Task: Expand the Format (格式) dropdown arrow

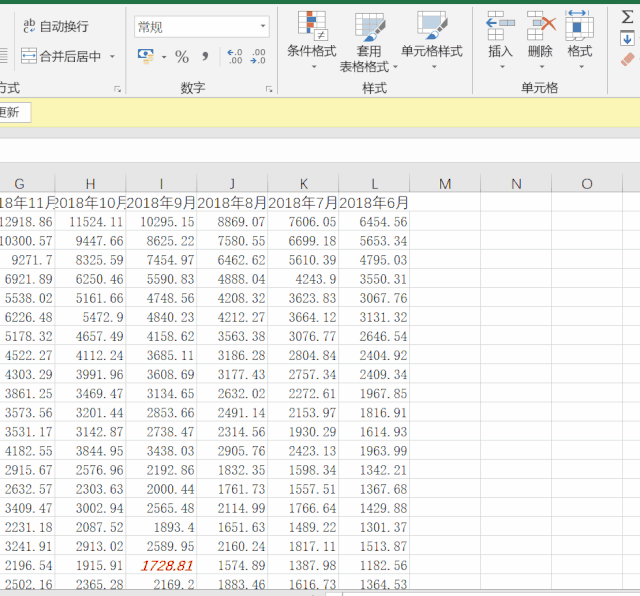Action: 581,67
